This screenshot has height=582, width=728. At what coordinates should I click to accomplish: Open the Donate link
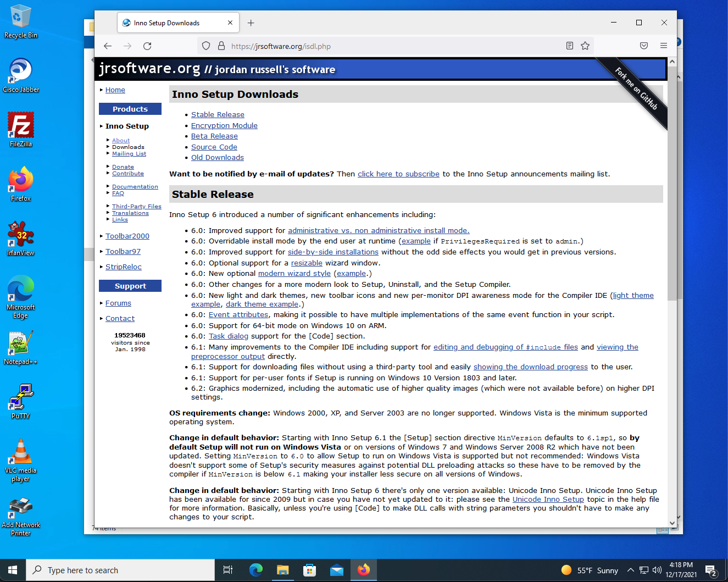click(123, 167)
